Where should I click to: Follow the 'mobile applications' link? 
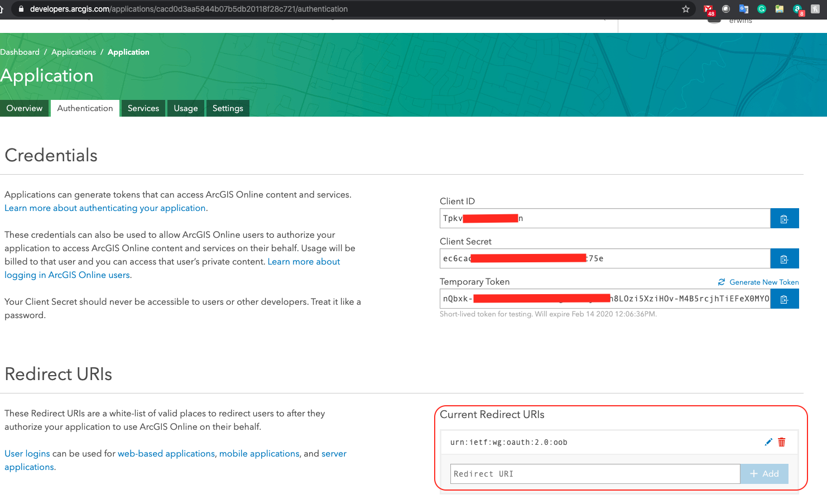click(x=259, y=454)
